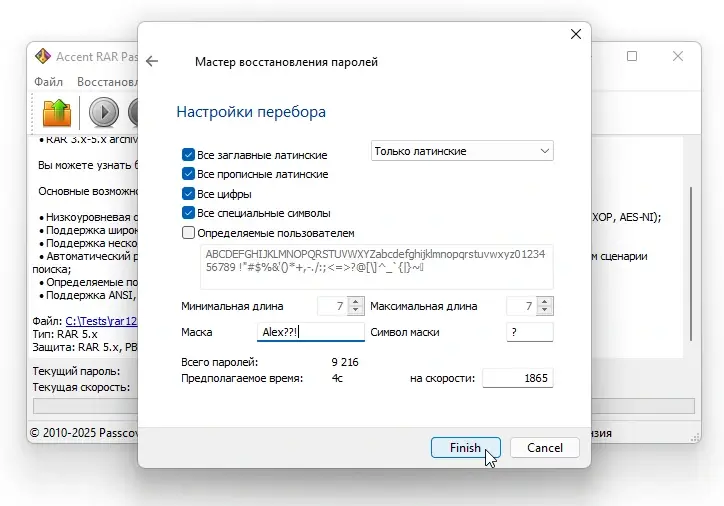
Task: Click the 'Мастер восстановления паролей' title
Action: coord(286,62)
